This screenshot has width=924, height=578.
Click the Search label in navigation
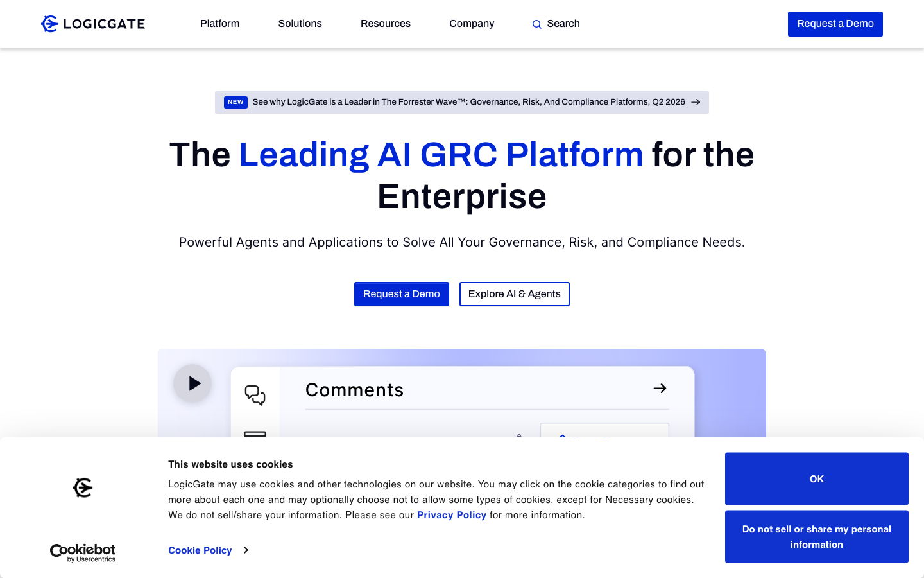tap(563, 24)
